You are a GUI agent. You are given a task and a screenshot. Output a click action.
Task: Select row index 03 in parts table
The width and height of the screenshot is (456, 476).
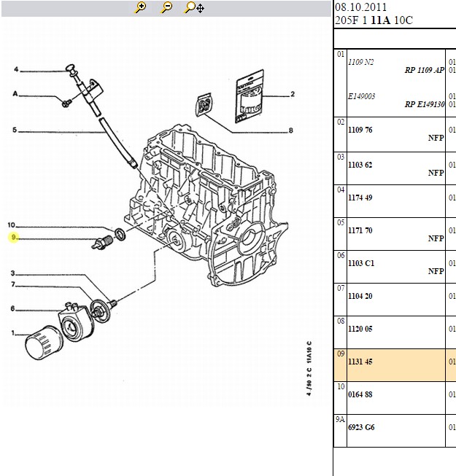[x=341, y=157]
